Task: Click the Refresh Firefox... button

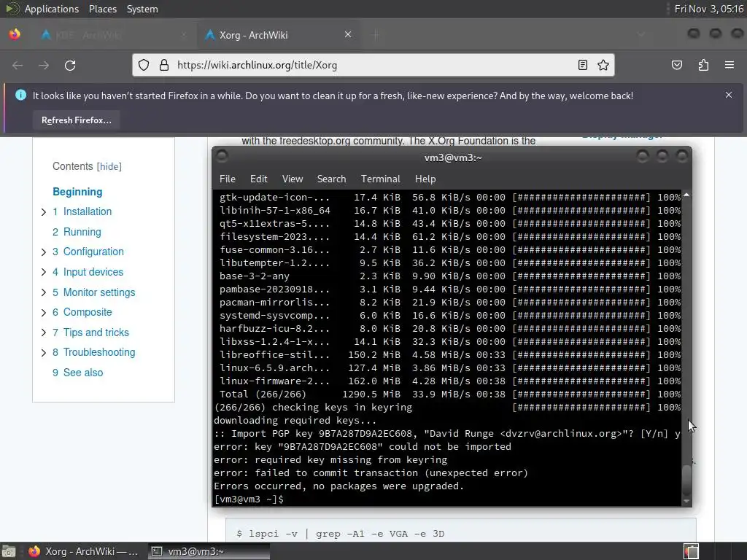Action: click(76, 120)
